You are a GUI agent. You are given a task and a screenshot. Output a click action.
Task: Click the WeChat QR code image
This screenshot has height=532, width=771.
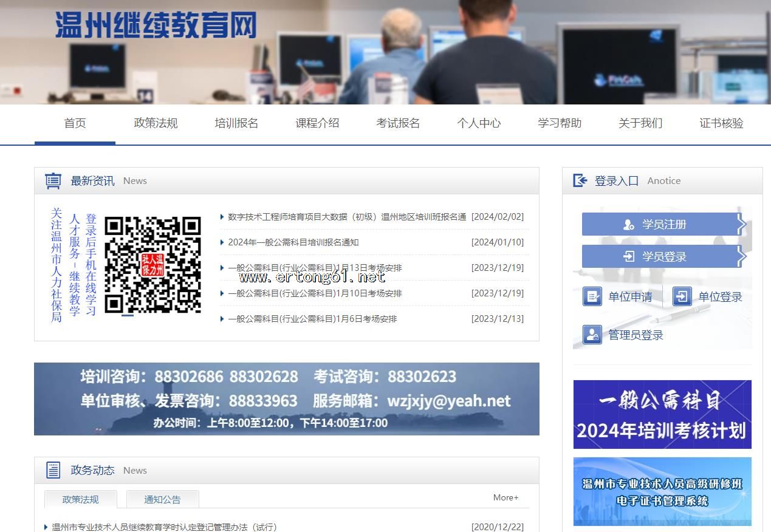click(152, 265)
